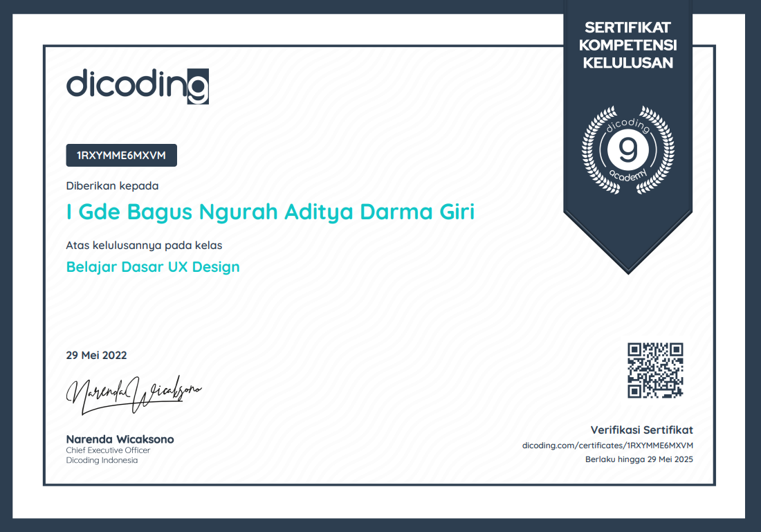Viewport: 761px width, 532px height.
Task: Click the 'Verifikasi Sertifikat' heading
Action: click(x=641, y=430)
